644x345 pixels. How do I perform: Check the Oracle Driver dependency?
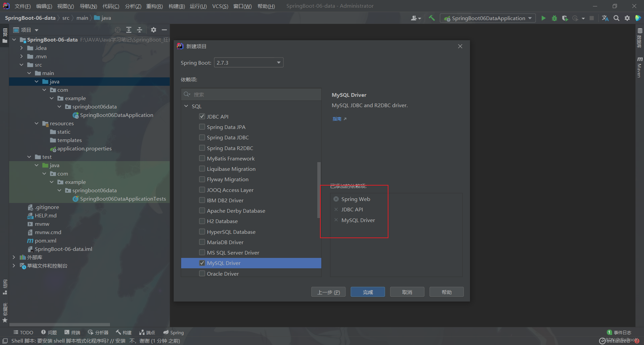(202, 273)
